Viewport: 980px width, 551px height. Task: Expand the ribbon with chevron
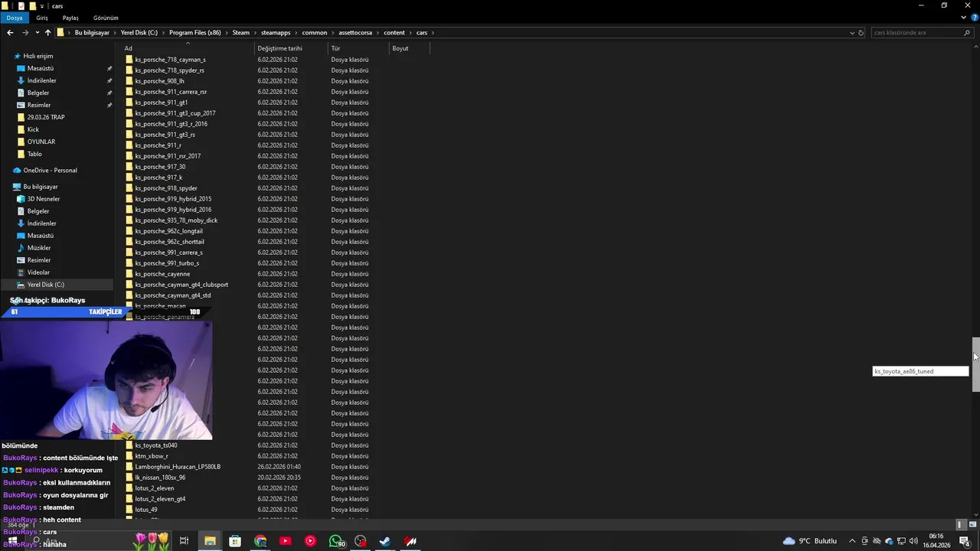tap(963, 18)
